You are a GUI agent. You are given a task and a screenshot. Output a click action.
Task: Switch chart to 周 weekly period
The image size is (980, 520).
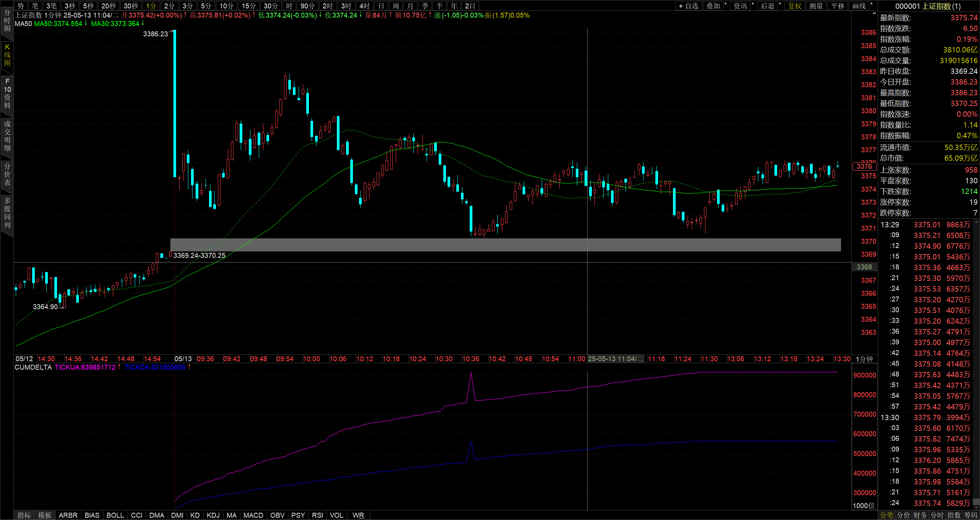pyautogui.click(x=396, y=6)
